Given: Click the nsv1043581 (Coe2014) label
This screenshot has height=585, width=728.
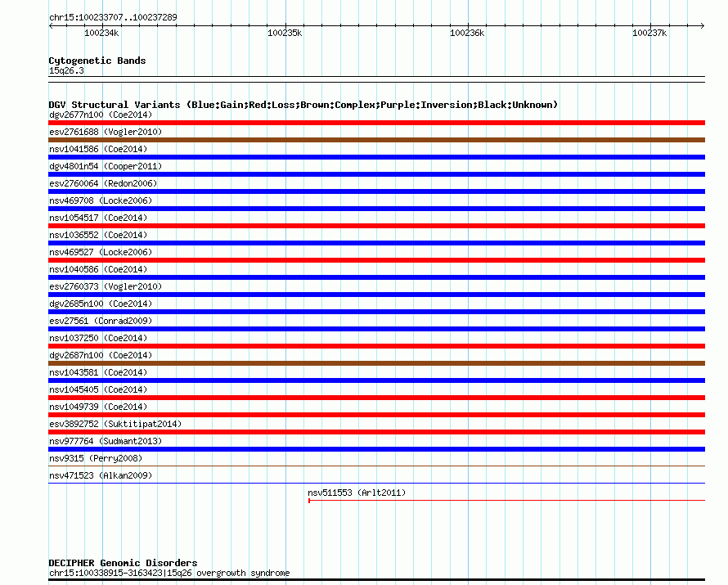Looking at the screenshot, I should [98, 372].
